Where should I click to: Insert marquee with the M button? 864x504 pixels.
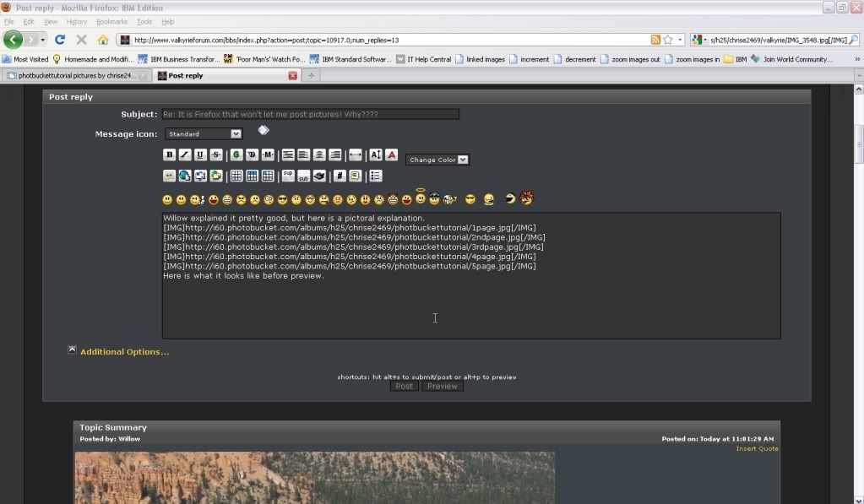pos(268,155)
